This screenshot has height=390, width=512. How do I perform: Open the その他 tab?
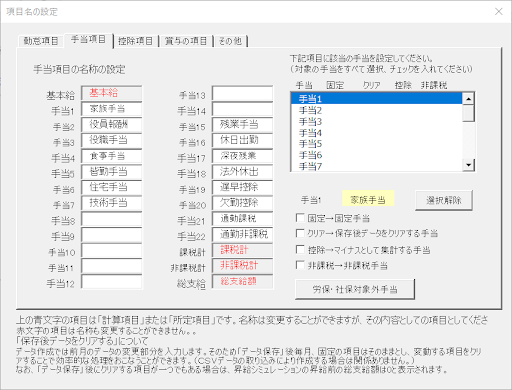(x=230, y=41)
